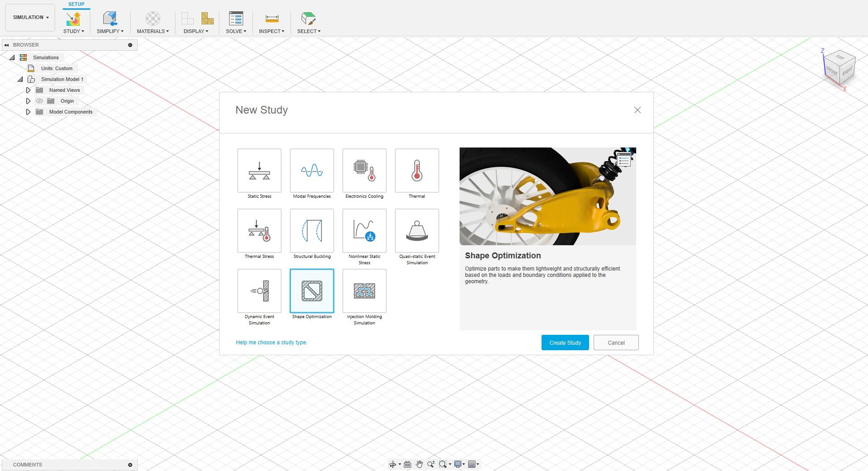
Task: Collapse the BROWSER panel with the double arrows
Action: (6, 45)
